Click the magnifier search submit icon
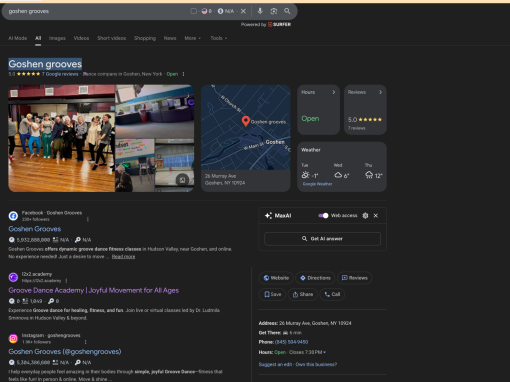 tap(287, 11)
